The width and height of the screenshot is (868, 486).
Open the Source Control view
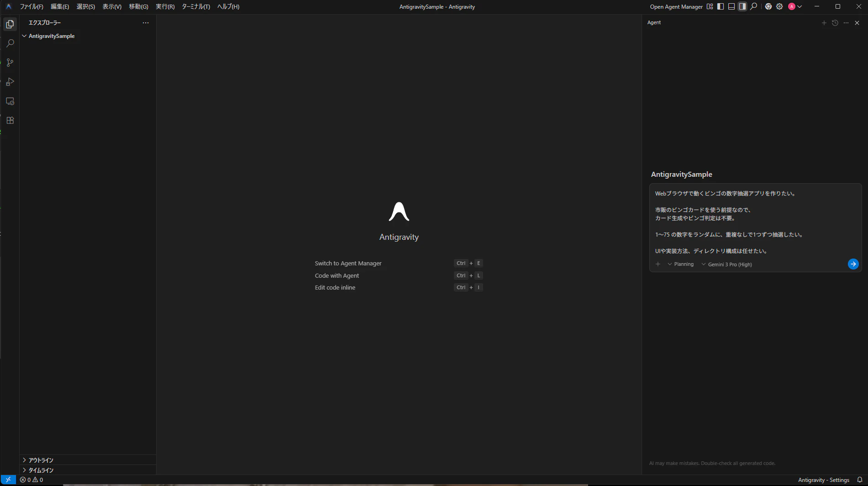click(10, 63)
